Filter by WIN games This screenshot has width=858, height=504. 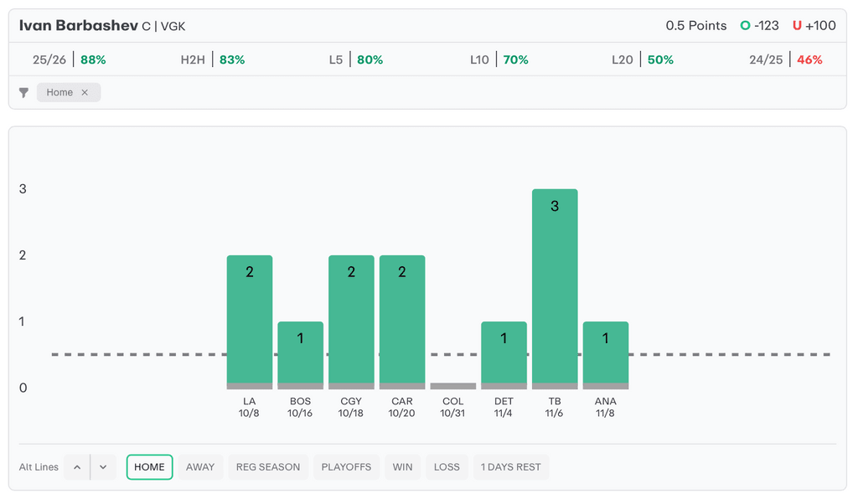(402, 467)
